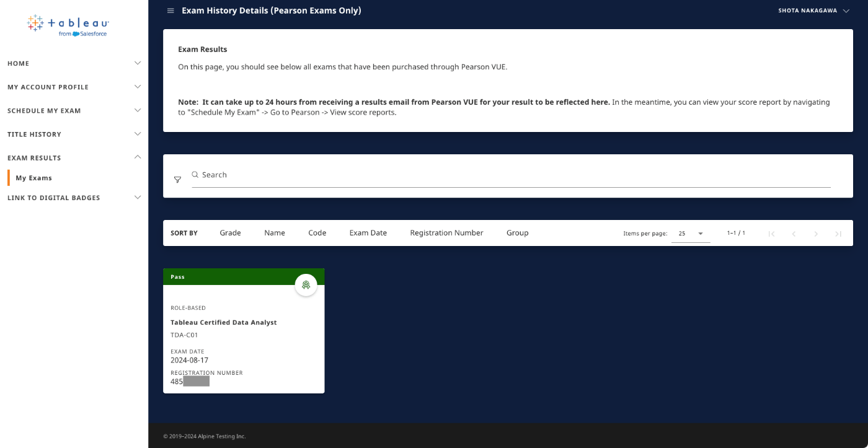Image resolution: width=868 pixels, height=448 pixels.
Task: Expand Title History chevron
Action: click(x=138, y=134)
